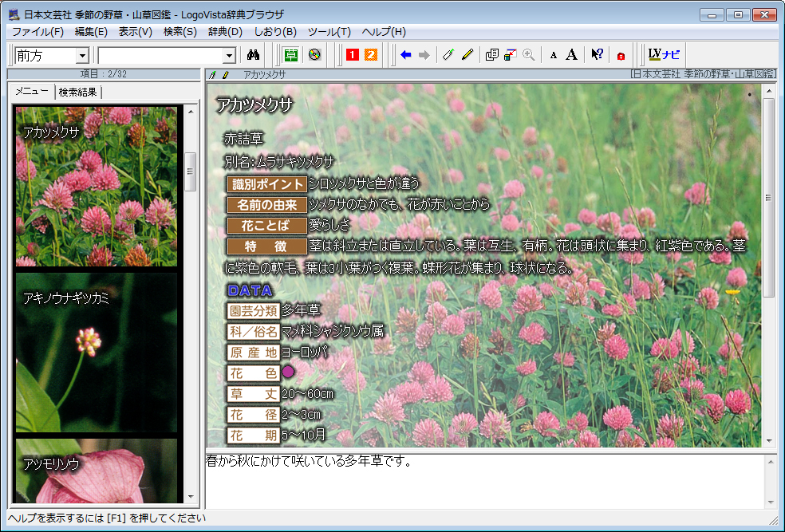This screenshot has width=785, height=532.
Task: Click the large letter A font-size icon
Action: (x=572, y=55)
